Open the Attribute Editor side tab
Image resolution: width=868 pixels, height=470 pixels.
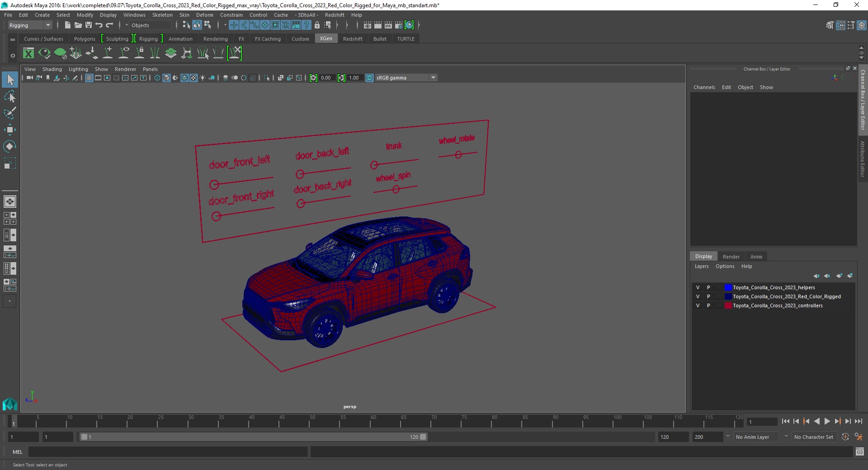[863, 158]
